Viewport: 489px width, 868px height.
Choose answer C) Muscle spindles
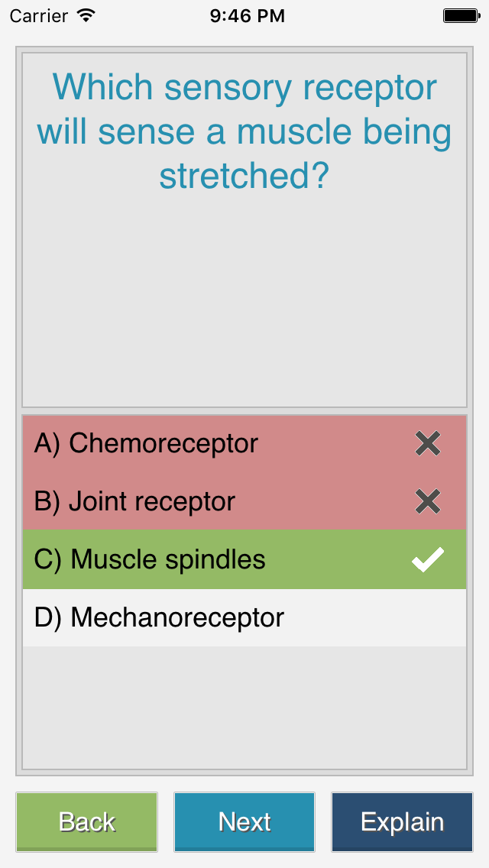[244, 559]
